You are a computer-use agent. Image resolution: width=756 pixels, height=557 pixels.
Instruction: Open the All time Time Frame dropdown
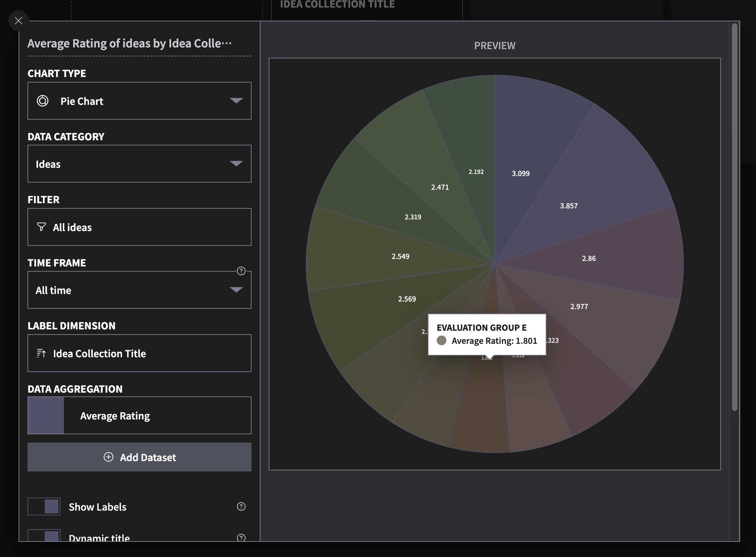pos(236,290)
